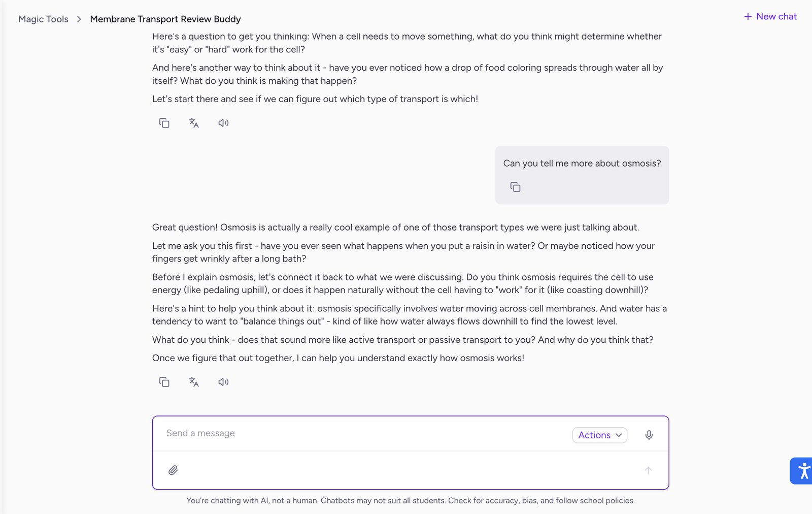This screenshot has height=514, width=812.
Task: Attach a file using the paperclip icon
Action: pyautogui.click(x=173, y=470)
